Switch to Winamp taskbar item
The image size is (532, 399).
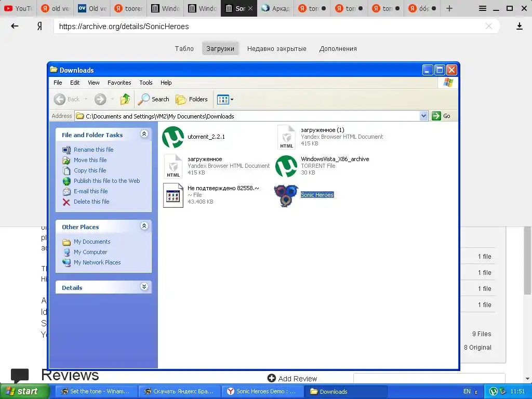[96, 391]
